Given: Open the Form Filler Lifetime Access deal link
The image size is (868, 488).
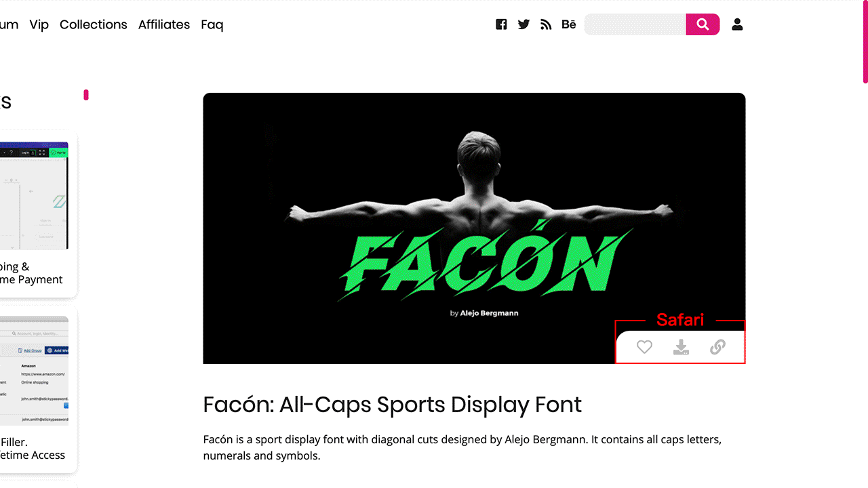Looking at the screenshot, I should 33,449.
